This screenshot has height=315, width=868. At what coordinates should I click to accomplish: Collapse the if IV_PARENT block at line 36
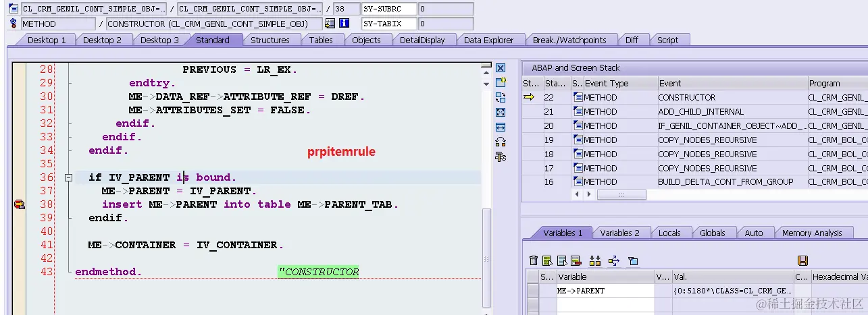pos(68,177)
